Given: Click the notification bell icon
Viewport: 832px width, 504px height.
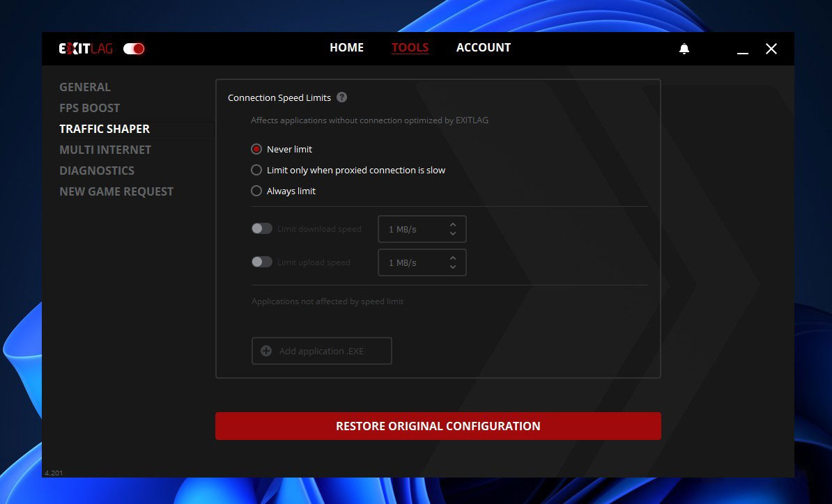Looking at the screenshot, I should (684, 49).
